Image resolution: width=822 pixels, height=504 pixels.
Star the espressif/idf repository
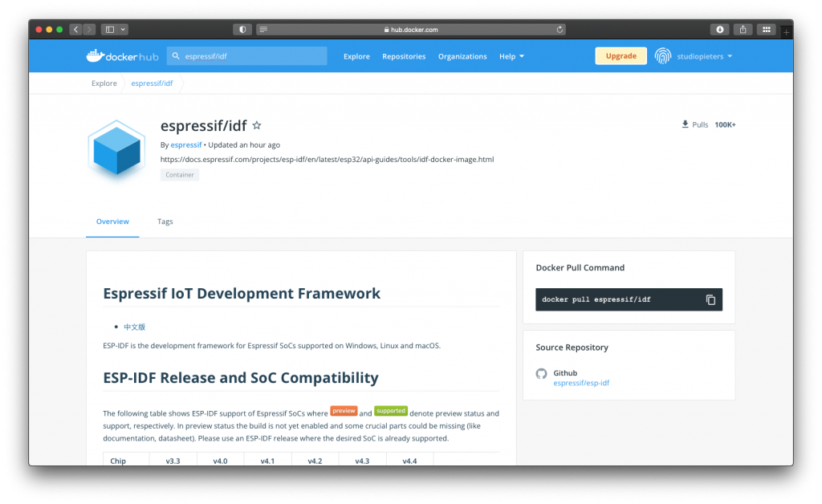tap(257, 125)
